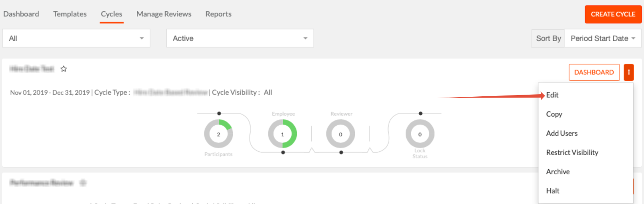Open the Active status dropdown
The width and height of the screenshot is (644, 204).
pyautogui.click(x=240, y=38)
